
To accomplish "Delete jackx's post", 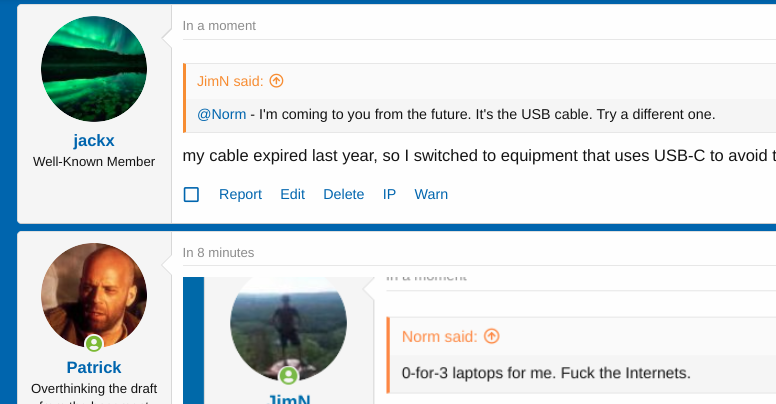I will (x=343, y=194).
